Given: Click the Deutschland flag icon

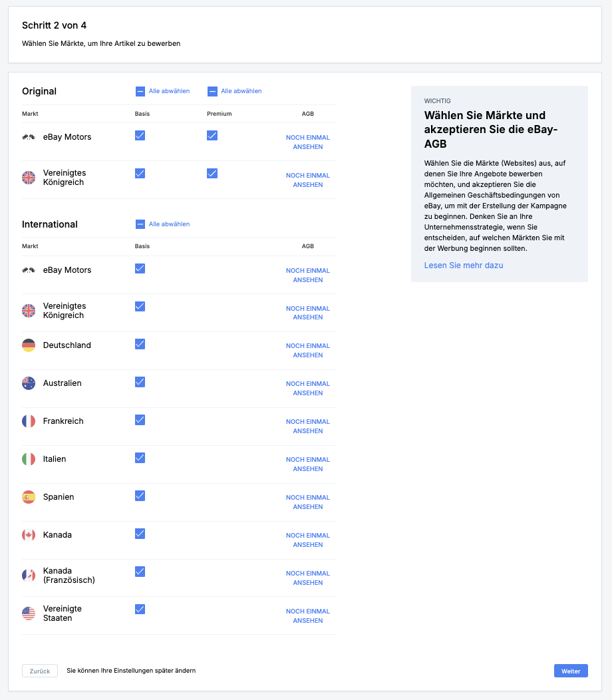Looking at the screenshot, I should click(29, 345).
